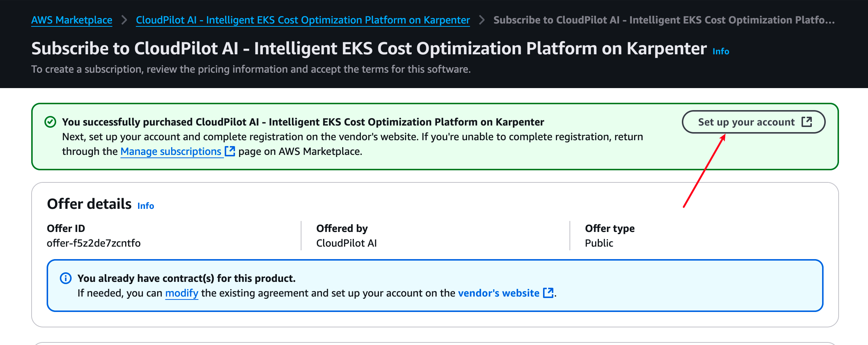This screenshot has height=345, width=868.
Task: Open Info link beside the page title
Action: pyautogui.click(x=720, y=51)
